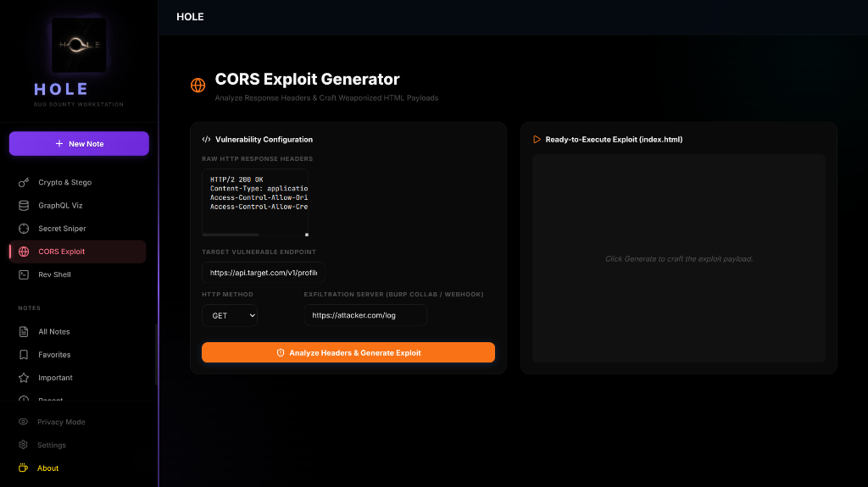Open GraphQL Viz tool

click(77, 205)
